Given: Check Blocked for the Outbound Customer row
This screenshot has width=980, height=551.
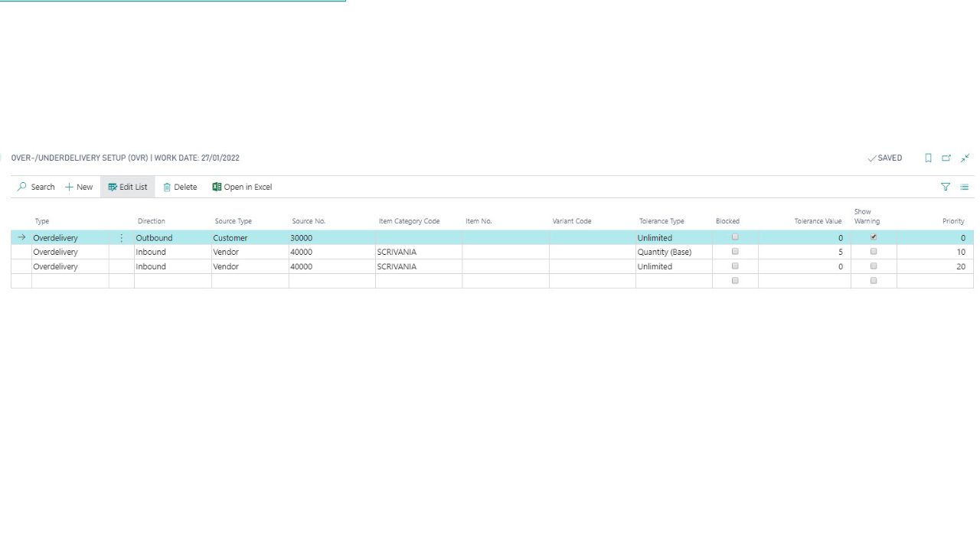Looking at the screenshot, I should (735, 237).
